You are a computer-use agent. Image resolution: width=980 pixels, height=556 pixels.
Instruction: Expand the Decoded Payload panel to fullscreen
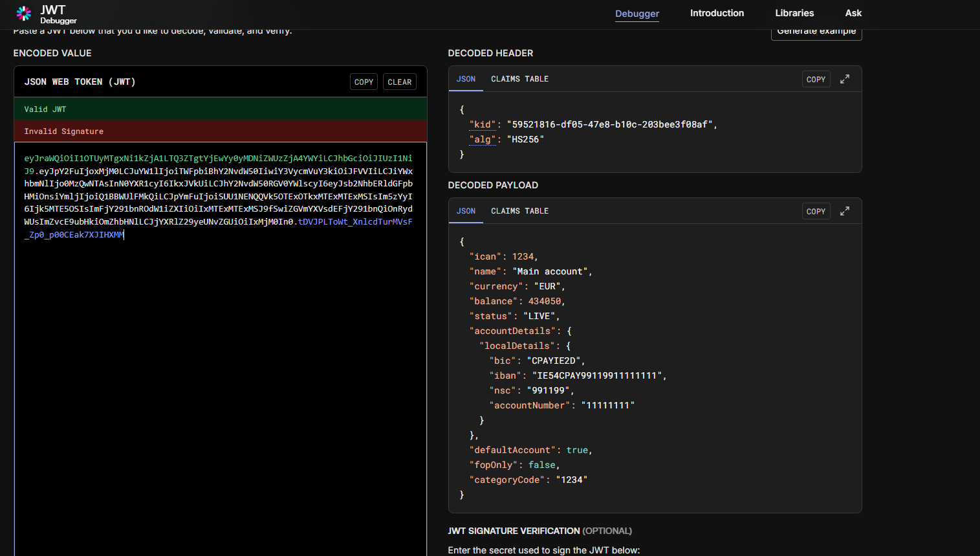(x=845, y=211)
